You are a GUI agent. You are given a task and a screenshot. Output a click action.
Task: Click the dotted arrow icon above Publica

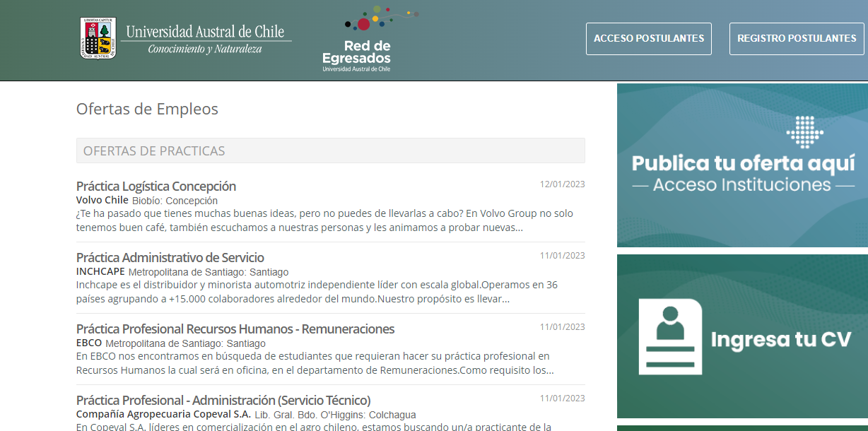point(804,132)
